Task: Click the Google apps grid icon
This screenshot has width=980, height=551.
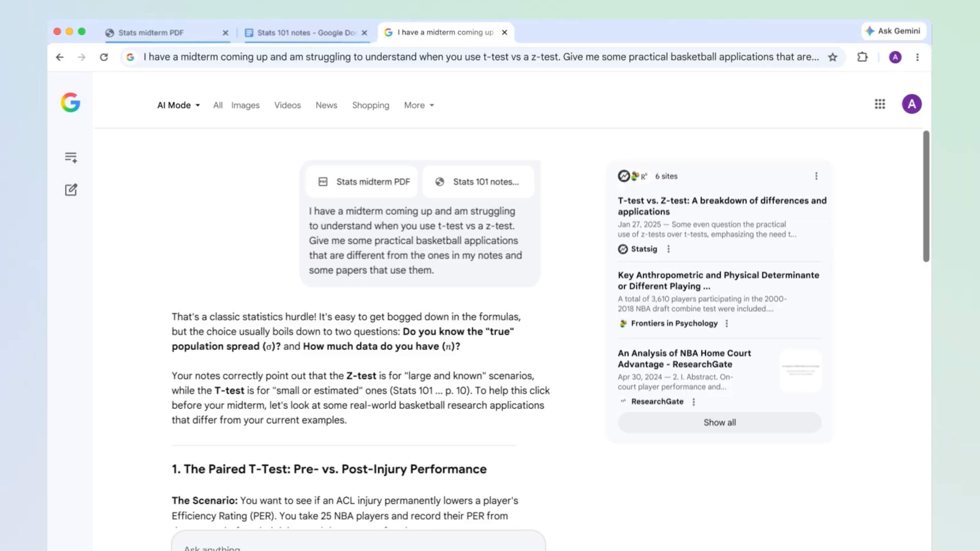Action: tap(880, 104)
